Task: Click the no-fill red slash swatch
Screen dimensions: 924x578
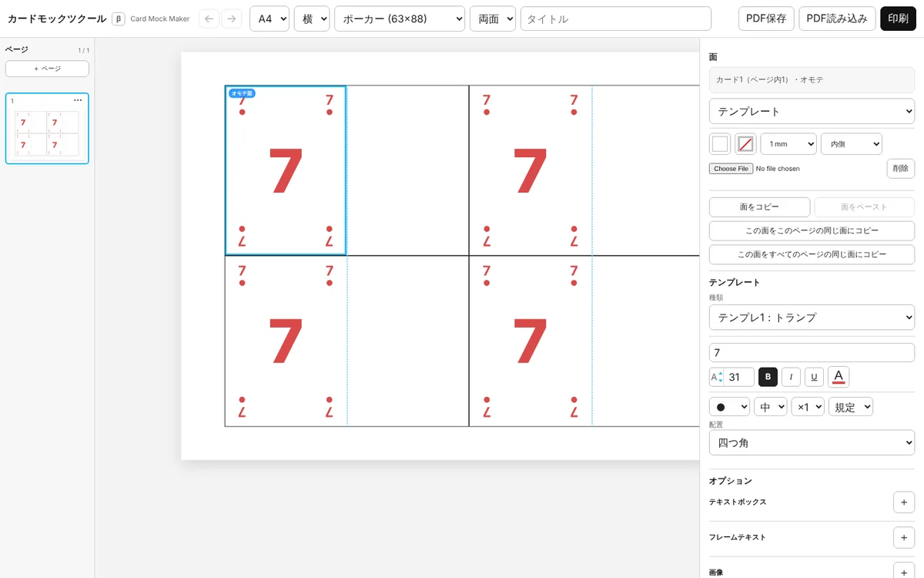Action: [745, 144]
